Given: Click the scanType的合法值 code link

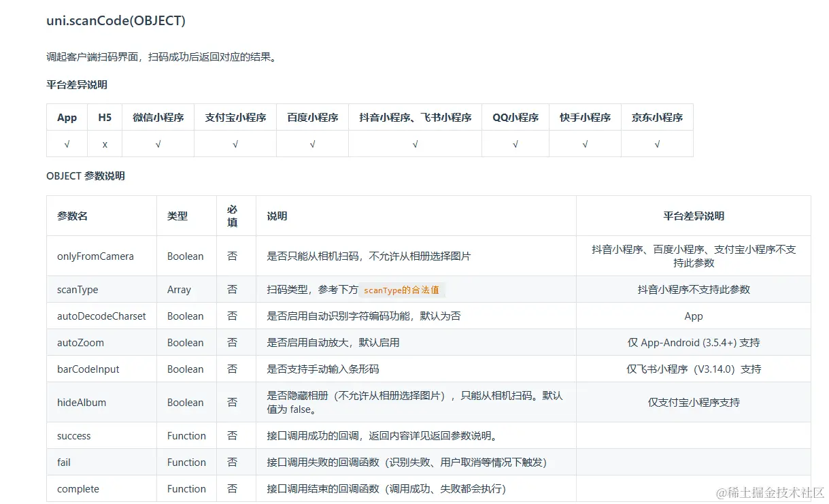Looking at the screenshot, I should pyautogui.click(x=401, y=290).
